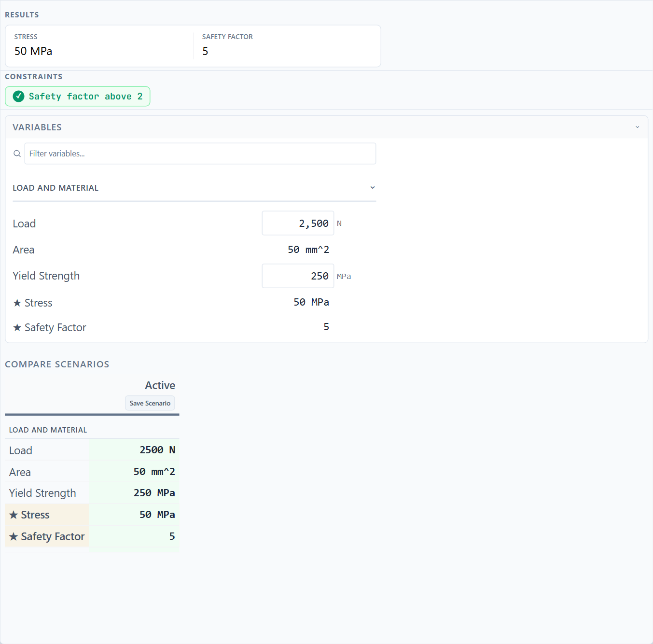Click the Variables panel title
This screenshot has width=653, height=644.
point(37,127)
